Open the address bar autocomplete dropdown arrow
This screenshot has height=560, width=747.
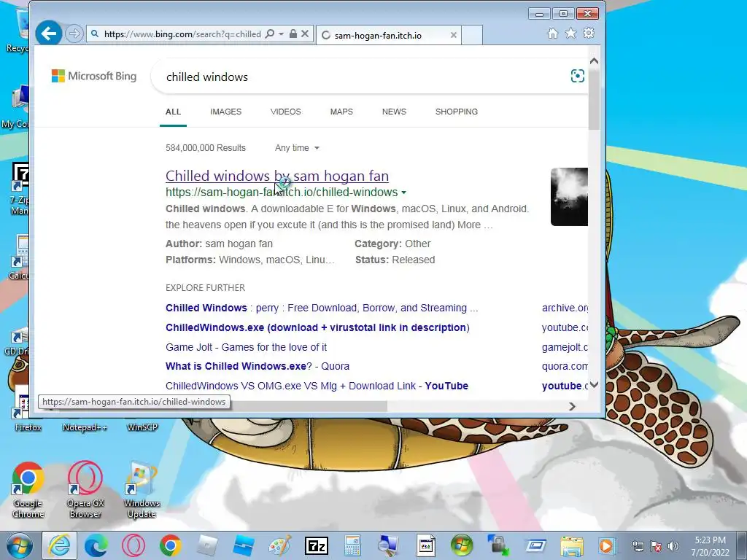coord(281,34)
